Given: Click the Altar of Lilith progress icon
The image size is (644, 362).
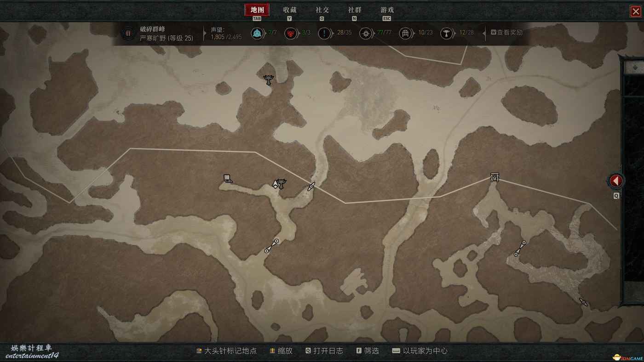Looking at the screenshot, I should (446, 33).
